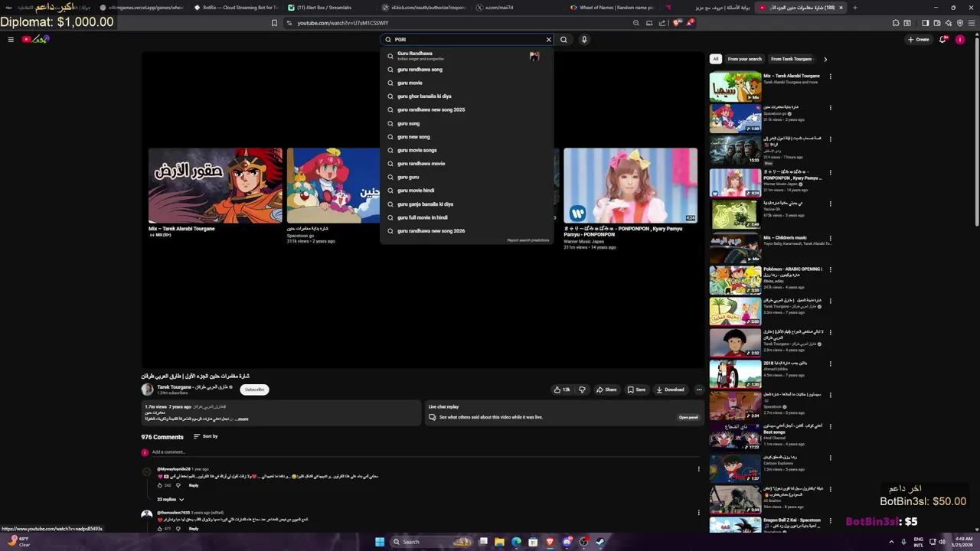
Task: Reply to the @Mywaytopride28 comment
Action: [194, 485]
